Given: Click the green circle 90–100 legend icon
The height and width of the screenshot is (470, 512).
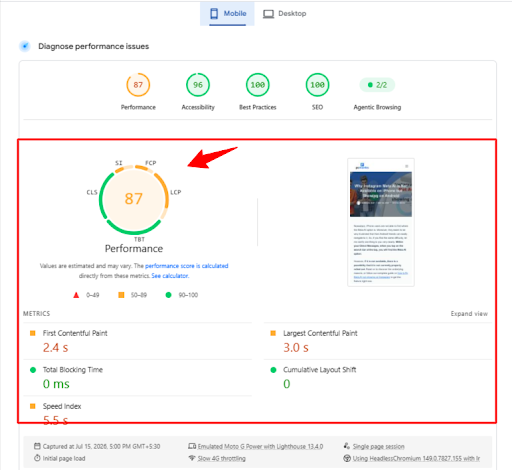Looking at the screenshot, I should 168,295.
